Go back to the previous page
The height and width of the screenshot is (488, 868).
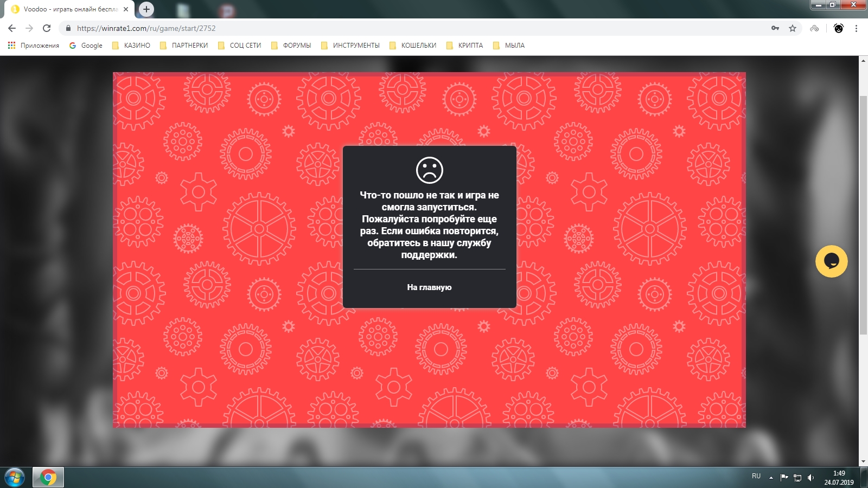pos(12,28)
